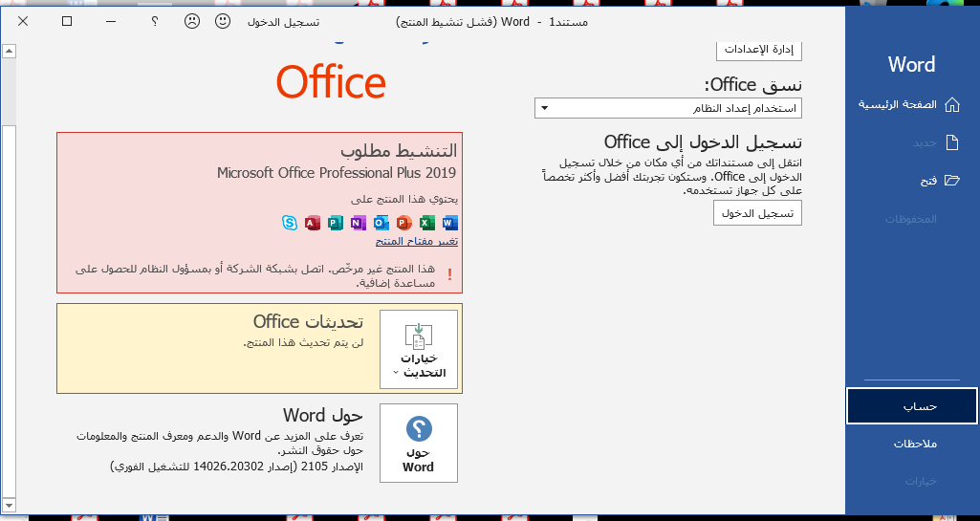
Task: Send a frown feedback face icon
Action: 192,21
